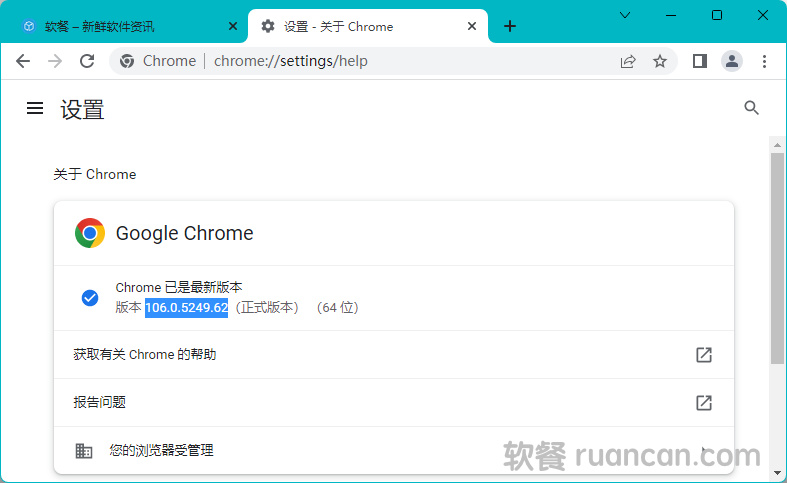The height and width of the screenshot is (483, 787).
Task: Open the settings hamburger menu
Action: 35,108
